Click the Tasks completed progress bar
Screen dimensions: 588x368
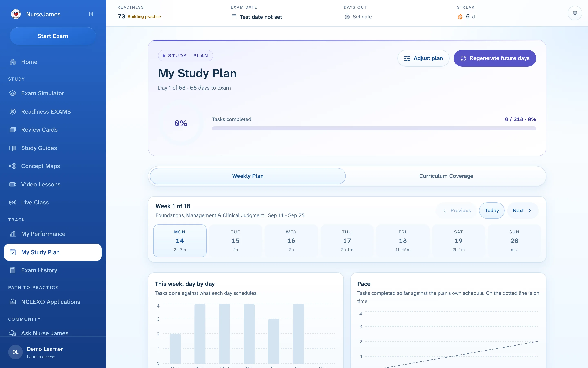(374, 128)
